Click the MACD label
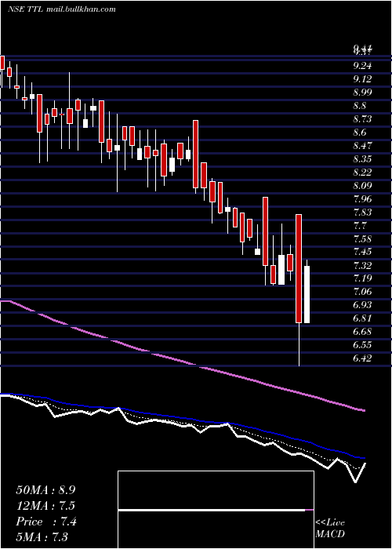Viewport: 392px width, 549px height. pyautogui.click(x=329, y=534)
